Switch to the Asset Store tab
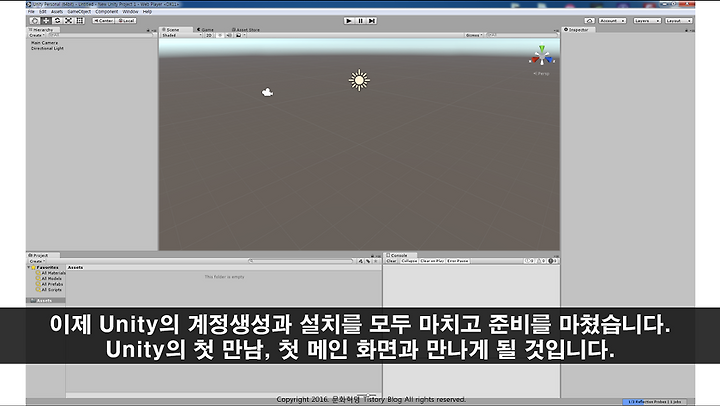 [x=246, y=29]
